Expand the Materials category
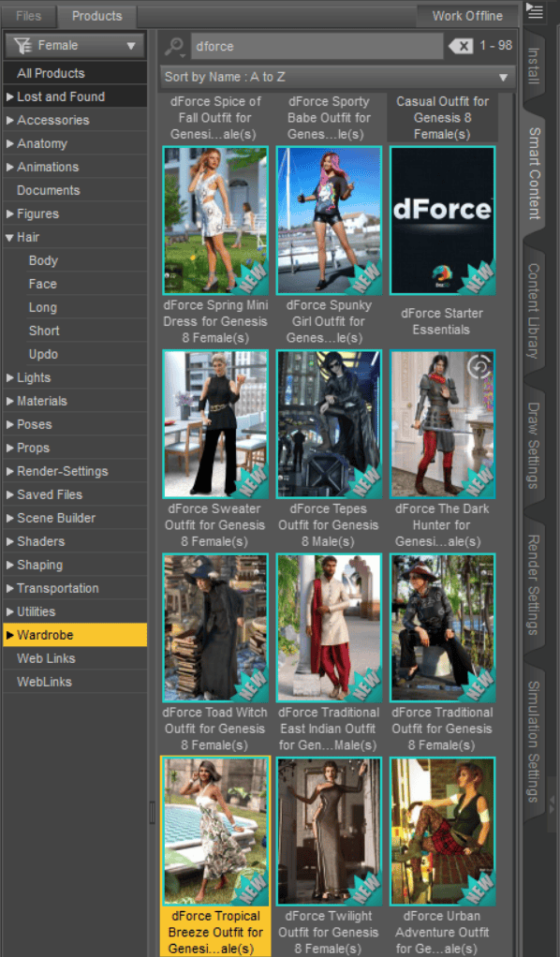 pyautogui.click(x=9, y=401)
